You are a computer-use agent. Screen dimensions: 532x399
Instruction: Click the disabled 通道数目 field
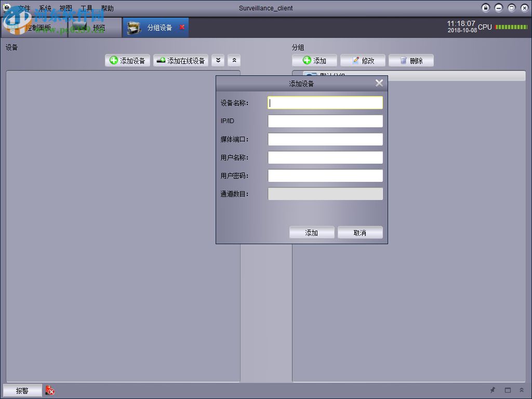point(325,194)
